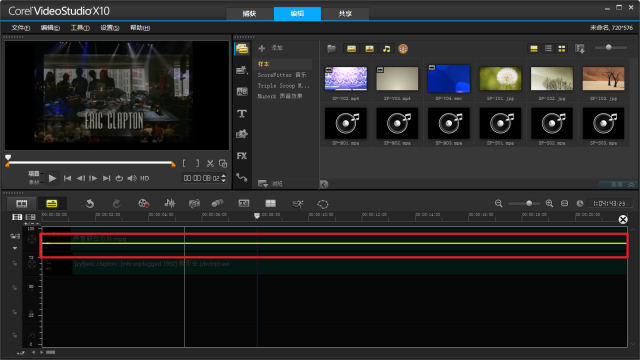Split clip with the scissors icon
Screen dimensions: 640x360
click(210, 163)
